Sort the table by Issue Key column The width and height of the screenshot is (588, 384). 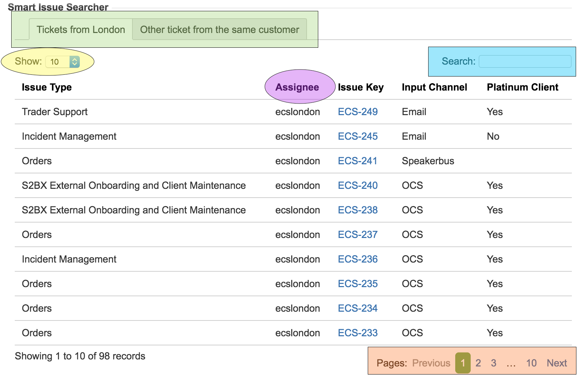tap(360, 87)
